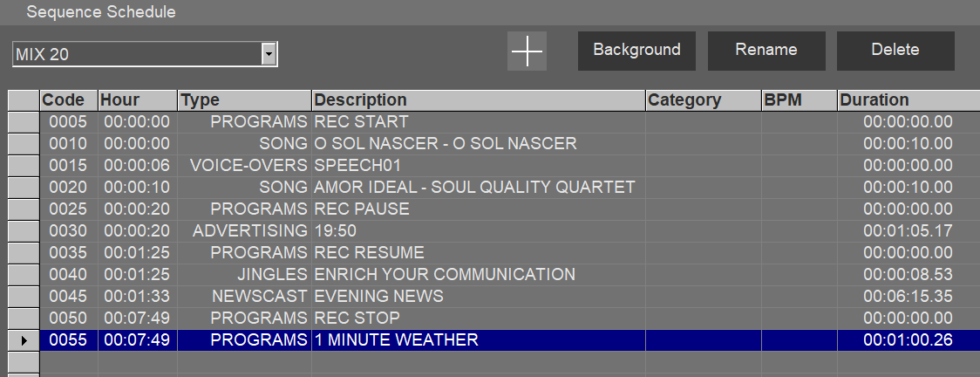Delete the current sequence
The width and height of the screenshot is (980, 377).
[x=895, y=51]
